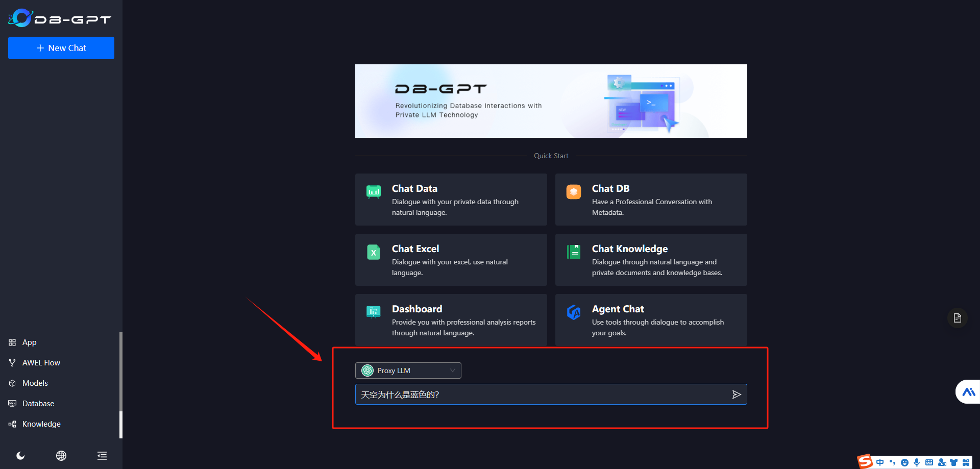This screenshot has height=469, width=980.
Task: Click the Chat Data chart icon
Action: tap(374, 192)
